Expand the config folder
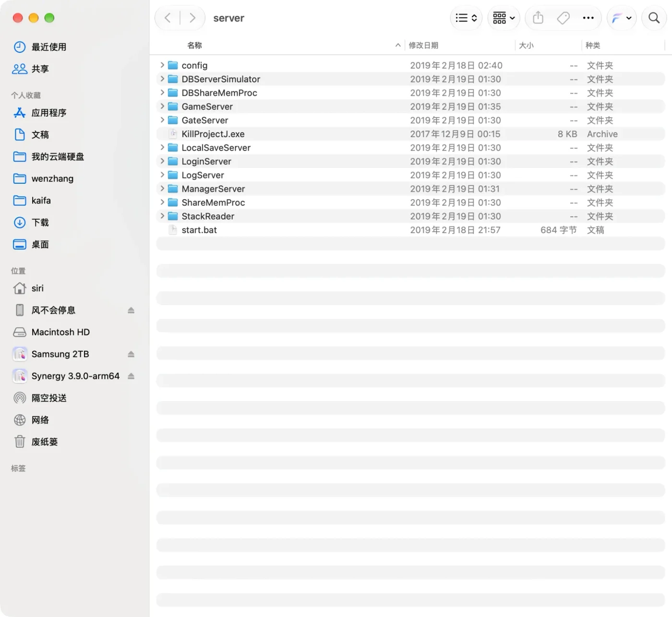Viewport: 672px width, 617px height. pyautogui.click(x=162, y=65)
